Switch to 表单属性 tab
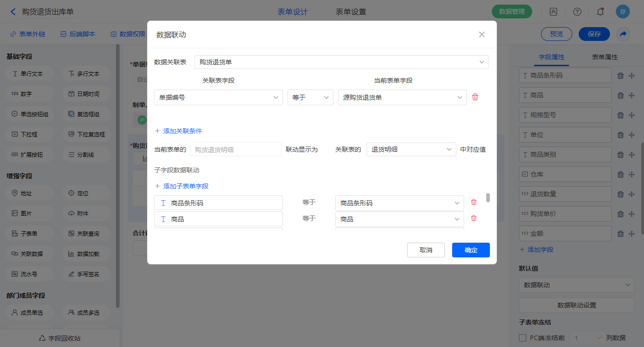 (x=604, y=57)
